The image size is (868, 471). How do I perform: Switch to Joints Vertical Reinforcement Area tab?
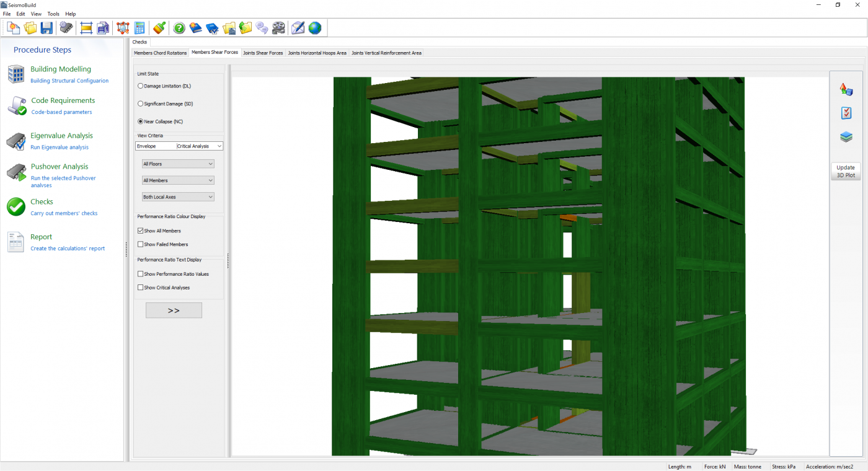[387, 53]
